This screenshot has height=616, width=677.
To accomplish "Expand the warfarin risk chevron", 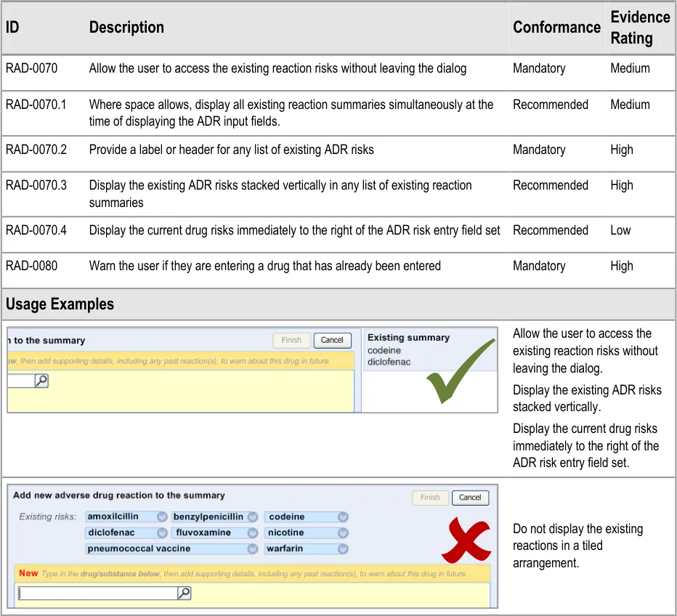I will click(343, 549).
